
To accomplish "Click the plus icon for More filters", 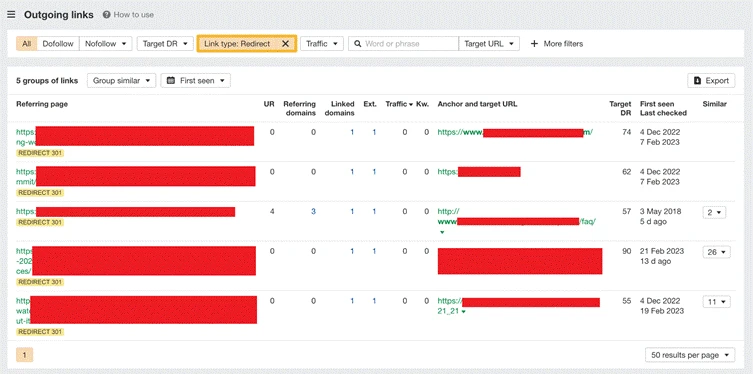I will tap(534, 44).
